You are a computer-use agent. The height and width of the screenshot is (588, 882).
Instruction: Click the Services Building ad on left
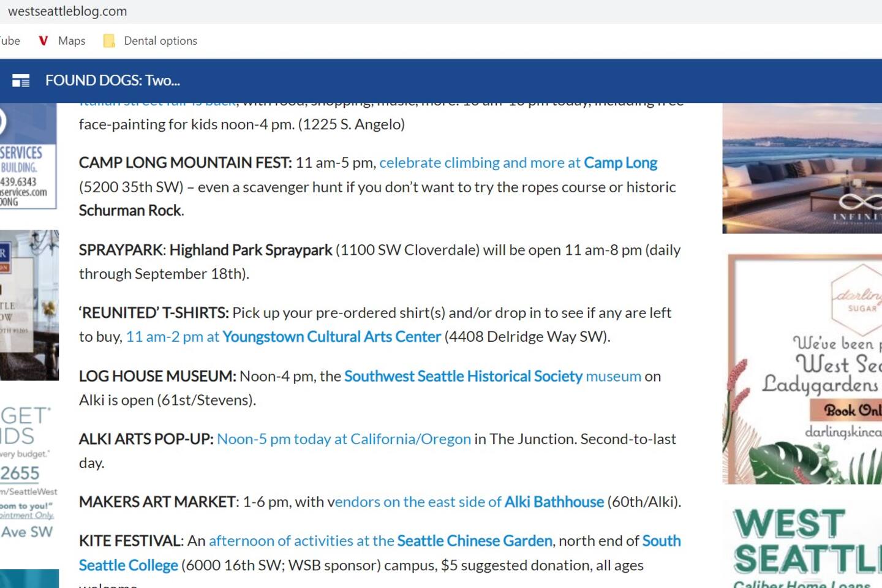point(28,157)
